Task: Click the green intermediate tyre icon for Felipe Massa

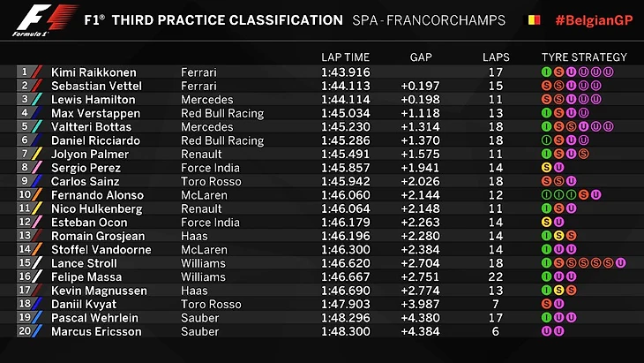Action: click(546, 276)
